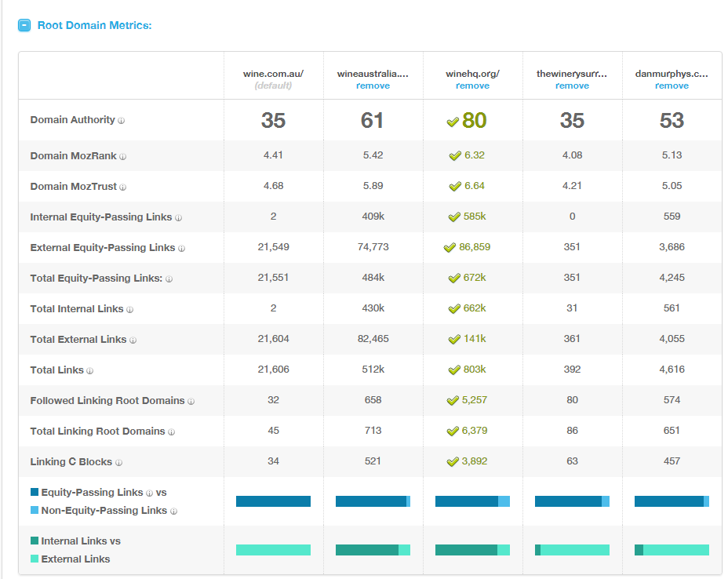Viewport: 728px width, 579px height.
Task: Click wineaustralia internal vs external links bar
Action: point(373,550)
